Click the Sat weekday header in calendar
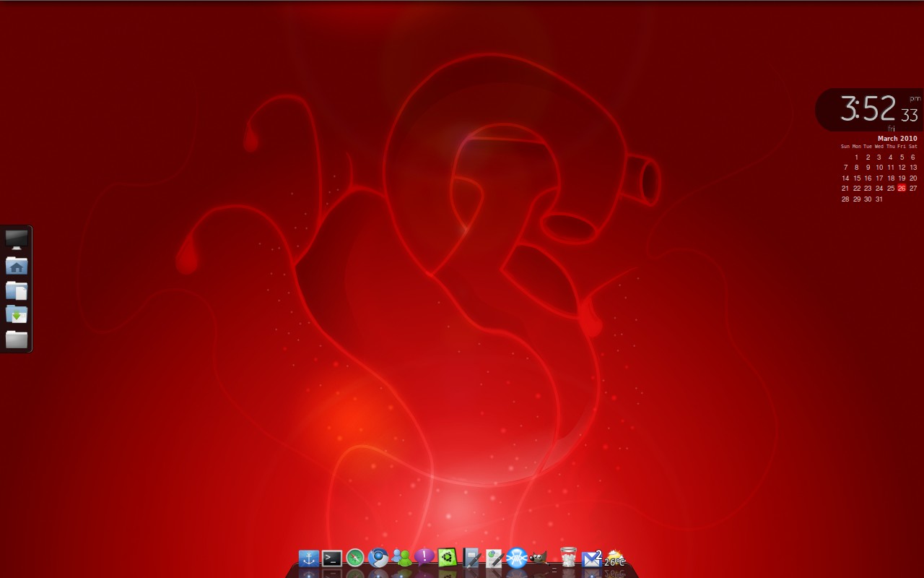The height and width of the screenshot is (578, 924). point(913,147)
